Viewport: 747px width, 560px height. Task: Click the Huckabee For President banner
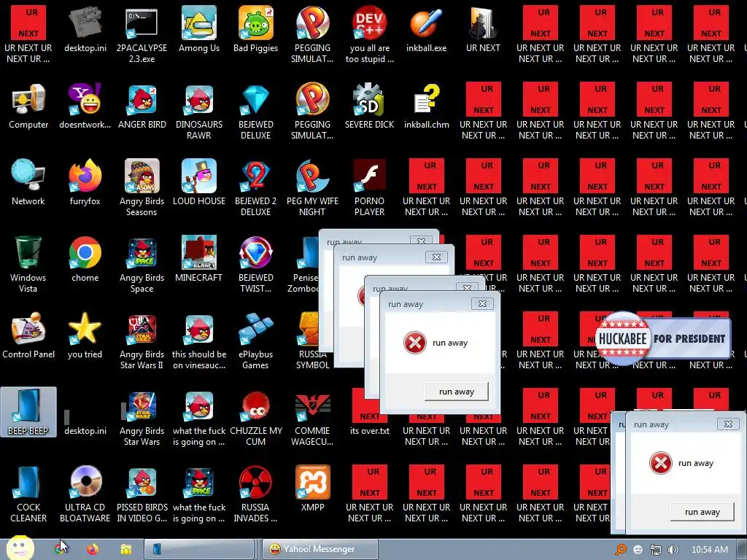pyautogui.click(x=662, y=338)
